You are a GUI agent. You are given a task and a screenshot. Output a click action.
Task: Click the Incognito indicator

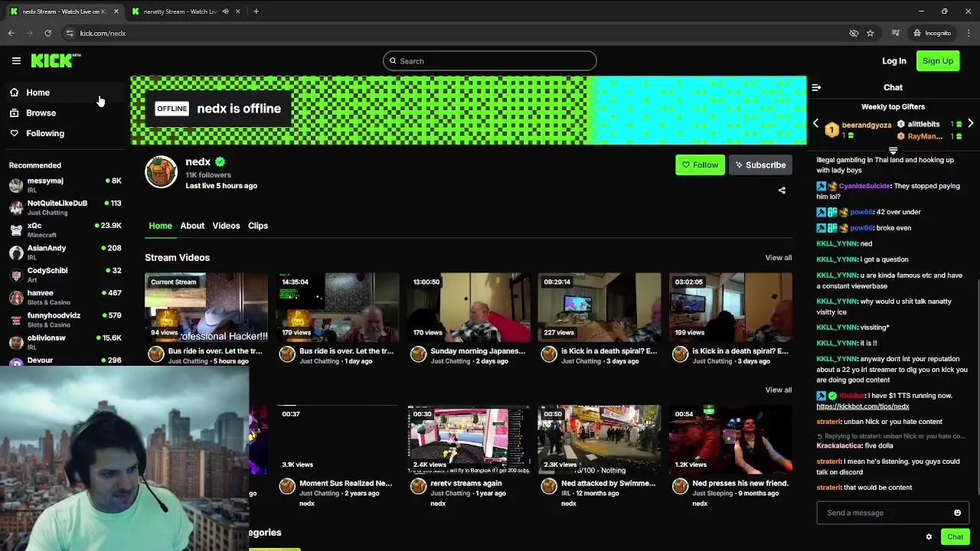point(932,33)
